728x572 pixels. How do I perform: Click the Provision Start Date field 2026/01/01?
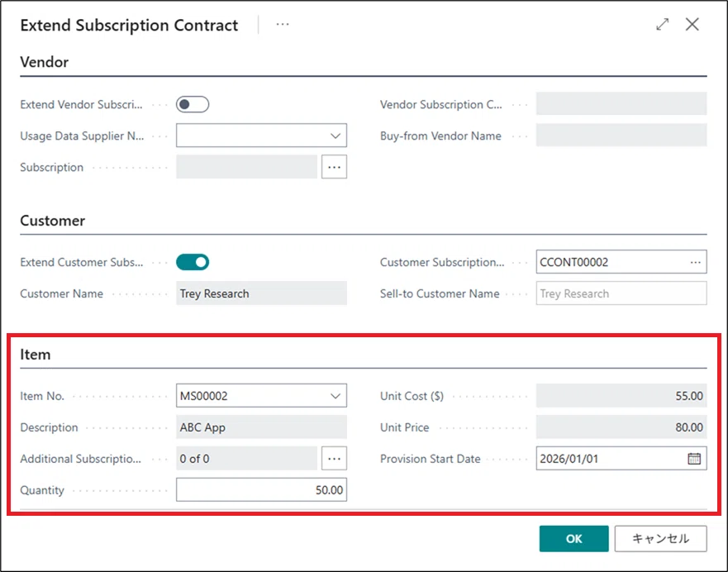(x=621, y=459)
